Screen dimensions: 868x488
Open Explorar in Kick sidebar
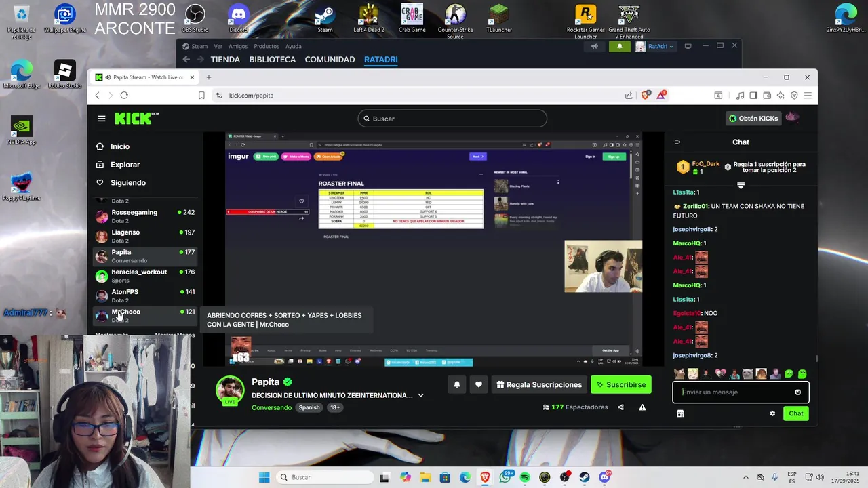pos(125,165)
